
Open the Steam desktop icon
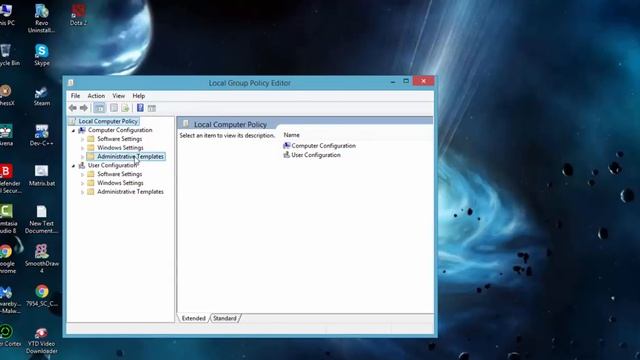(42, 96)
